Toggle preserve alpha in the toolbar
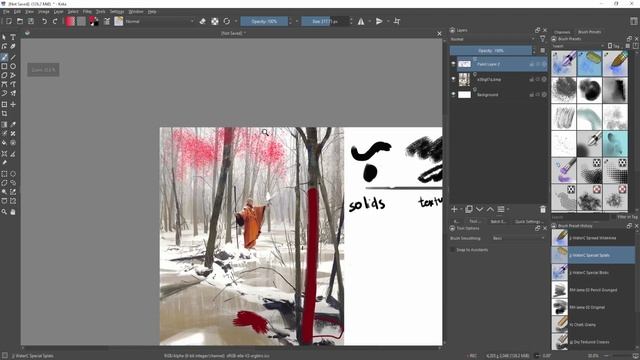Image resolution: width=640 pixels, height=360 pixels. [215, 21]
